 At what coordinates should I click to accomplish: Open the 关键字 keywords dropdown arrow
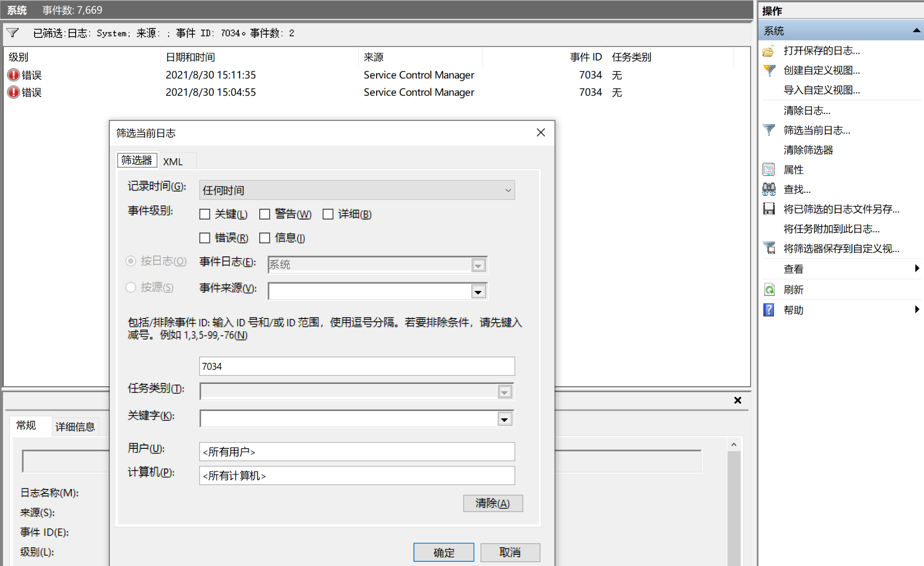[x=505, y=419]
